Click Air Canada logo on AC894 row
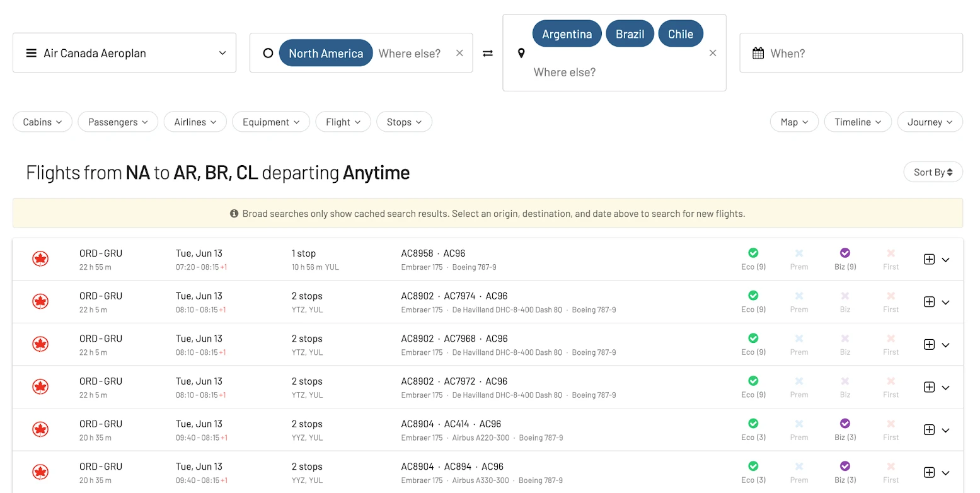980x493 pixels. (x=40, y=473)
